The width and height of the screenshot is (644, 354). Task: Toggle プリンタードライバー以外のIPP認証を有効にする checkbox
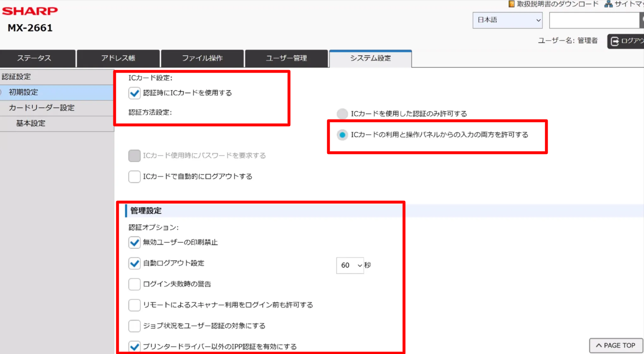pos(134,347)
